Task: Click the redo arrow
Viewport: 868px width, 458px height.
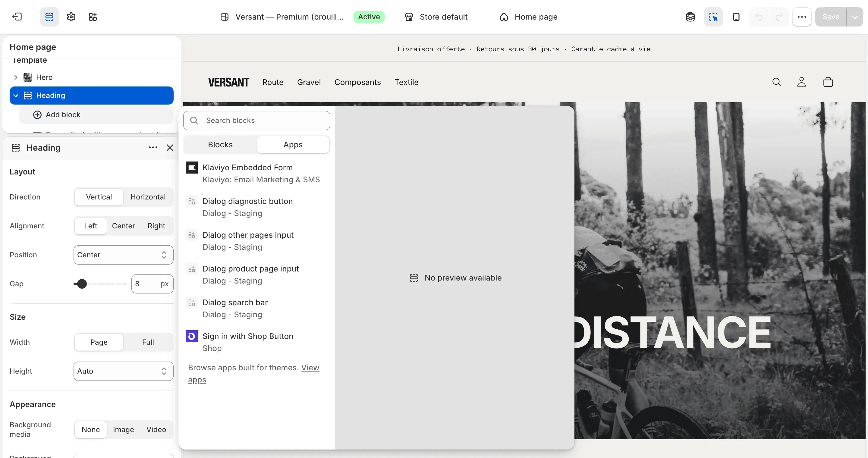Action: click(x=779, y=17)
